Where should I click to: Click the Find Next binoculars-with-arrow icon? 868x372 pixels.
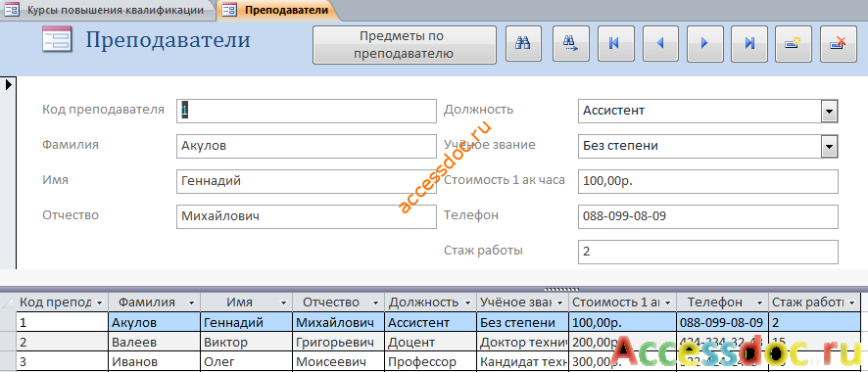pyautogui.click(x=570, y=43)
